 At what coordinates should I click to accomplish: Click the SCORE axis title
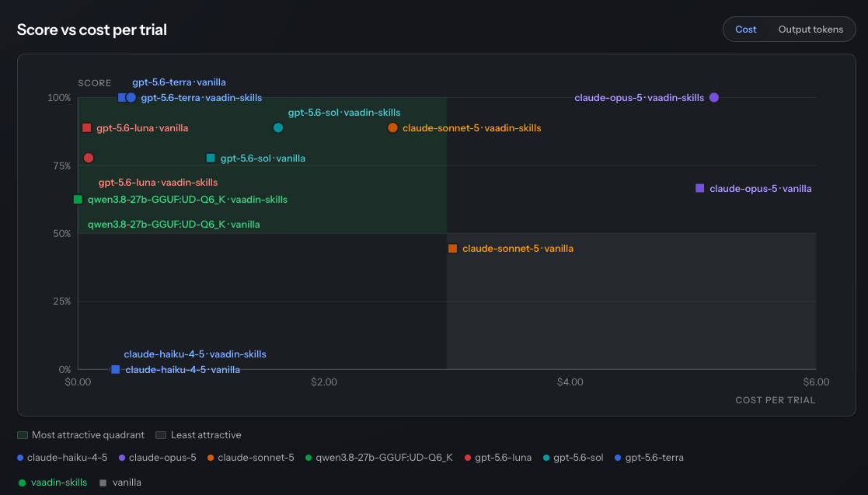pyautogui.click(x=95, y=83)
